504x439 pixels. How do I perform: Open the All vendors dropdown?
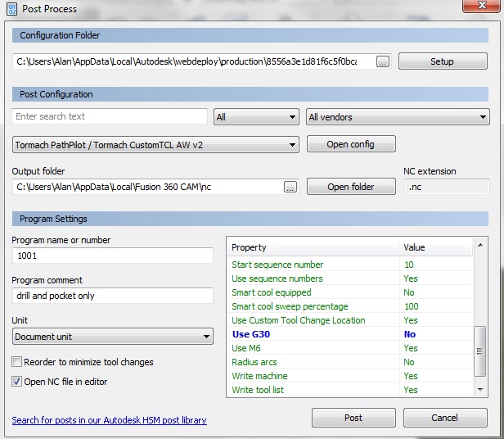point(398,117)
